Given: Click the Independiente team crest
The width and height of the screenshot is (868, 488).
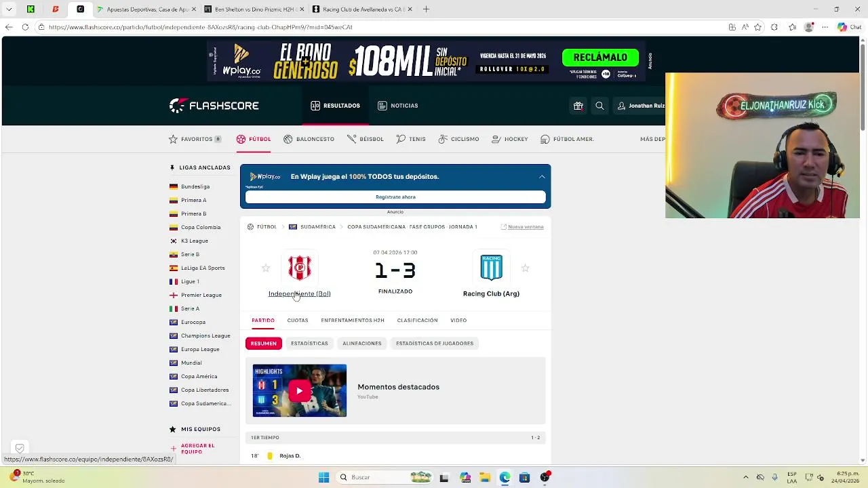Looking at the screenshot, I should [x=299, y=268].
